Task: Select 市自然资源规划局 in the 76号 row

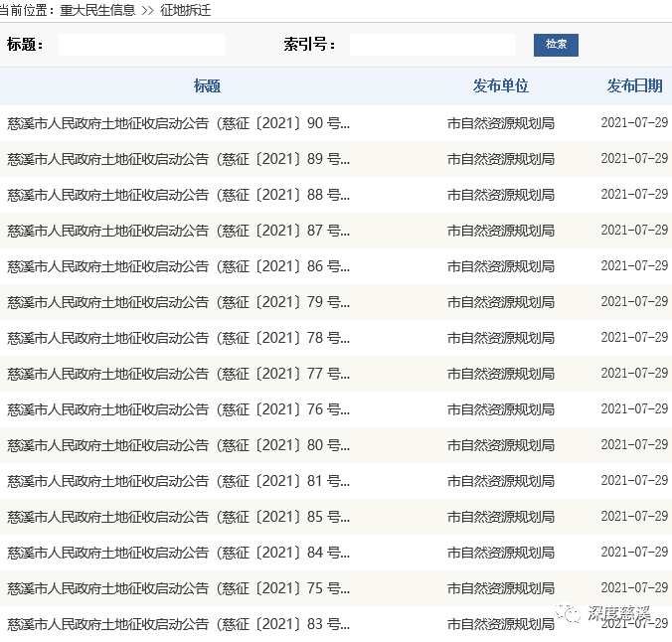Action: click(x=501, y=409)
